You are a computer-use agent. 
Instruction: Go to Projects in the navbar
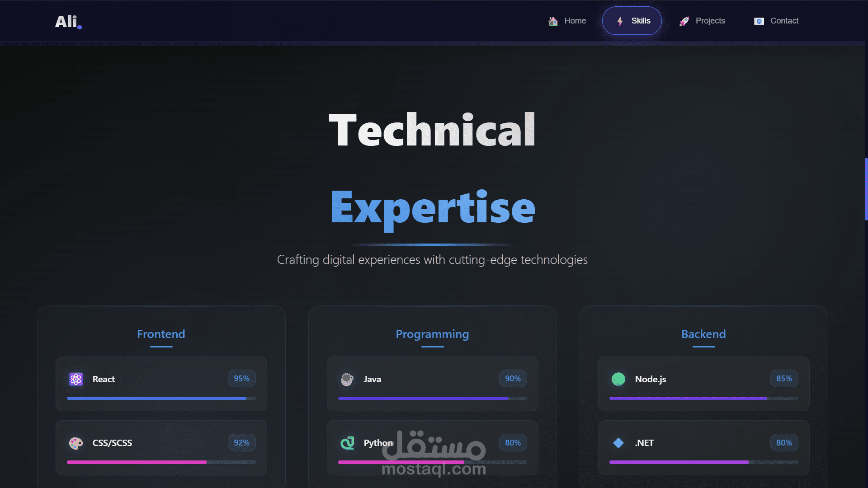(710, 21)
